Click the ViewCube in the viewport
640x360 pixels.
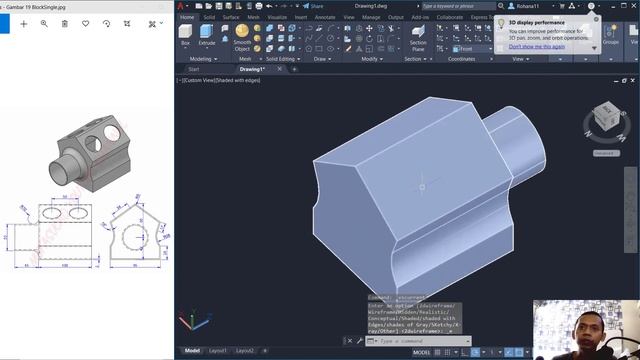pos(607,116)
